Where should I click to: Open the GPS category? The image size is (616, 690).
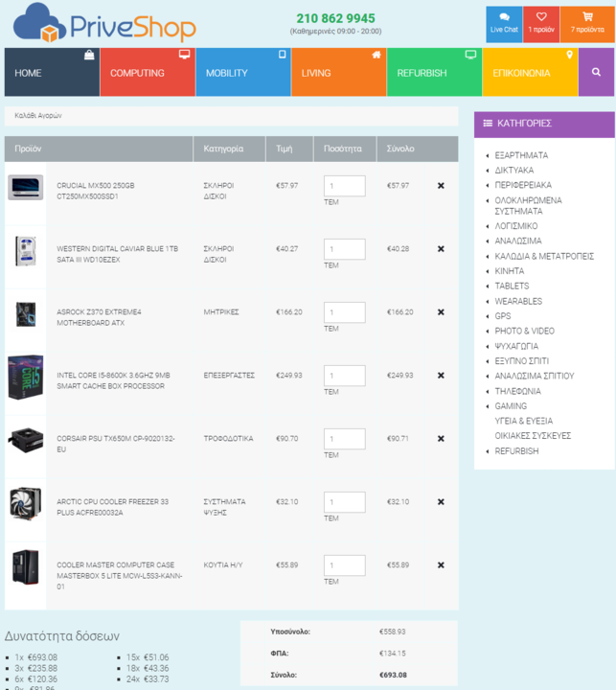tap(503, 316)
